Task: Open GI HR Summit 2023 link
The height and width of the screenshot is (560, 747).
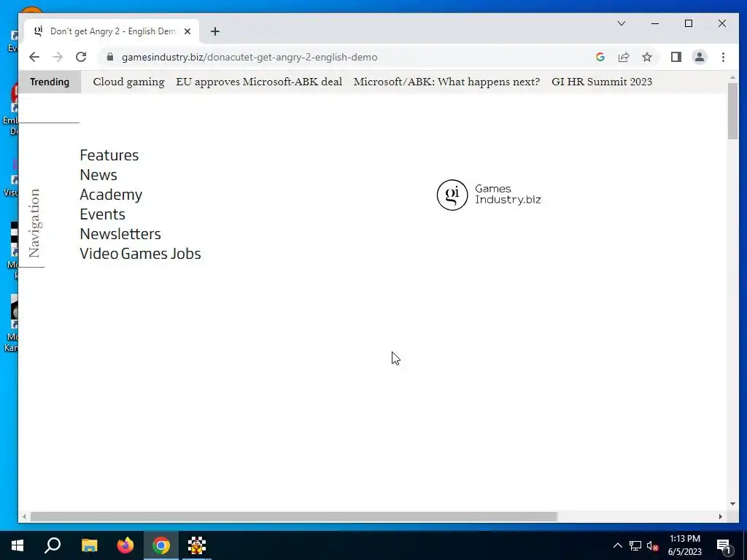Action: [x=602, y=82]
